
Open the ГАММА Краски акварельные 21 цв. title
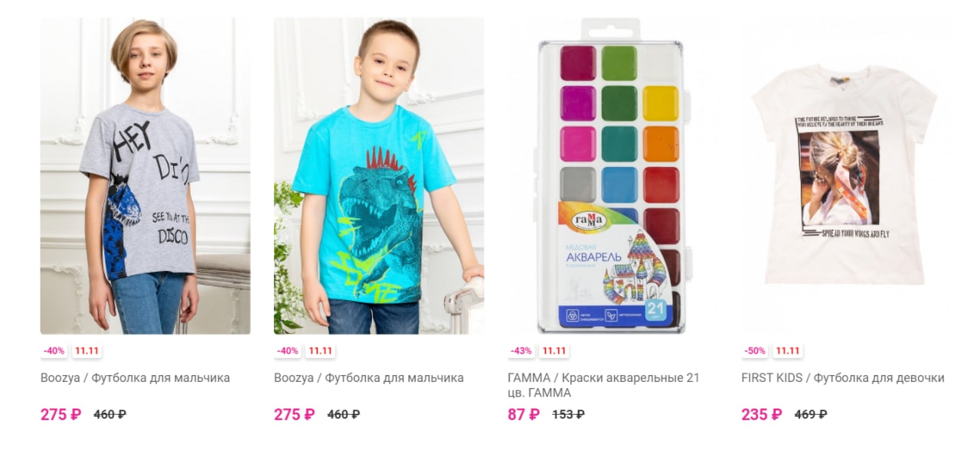coord(603,386)
